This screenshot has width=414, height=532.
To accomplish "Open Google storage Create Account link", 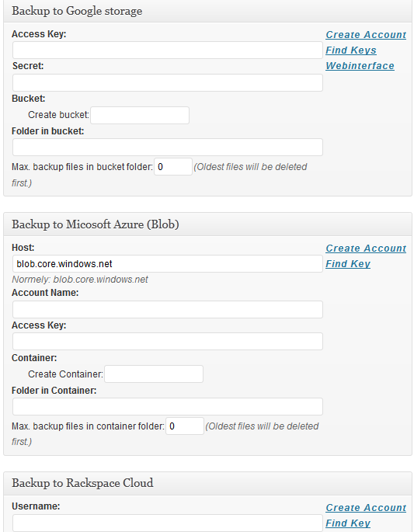I will [366, 35].
